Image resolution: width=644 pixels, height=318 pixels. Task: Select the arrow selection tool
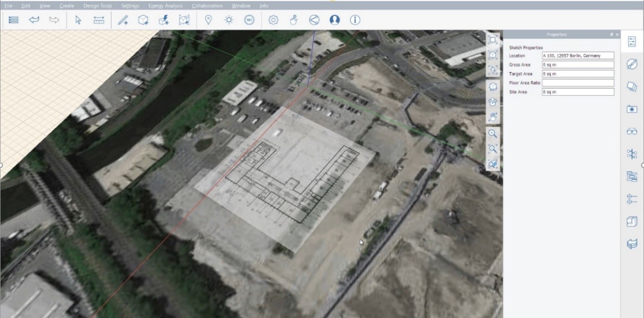pos(78,20)
